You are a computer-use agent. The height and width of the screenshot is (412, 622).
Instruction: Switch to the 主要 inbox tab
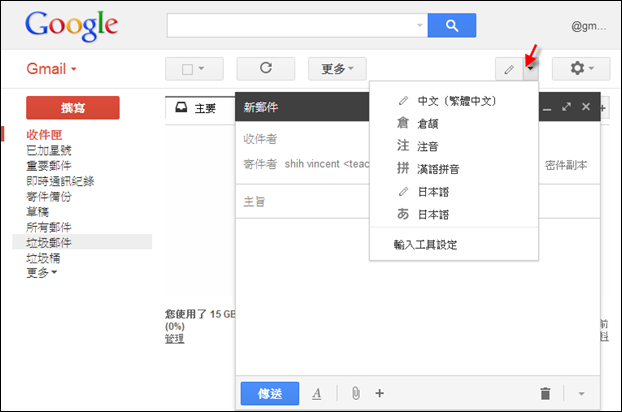(x=200, y=108)
